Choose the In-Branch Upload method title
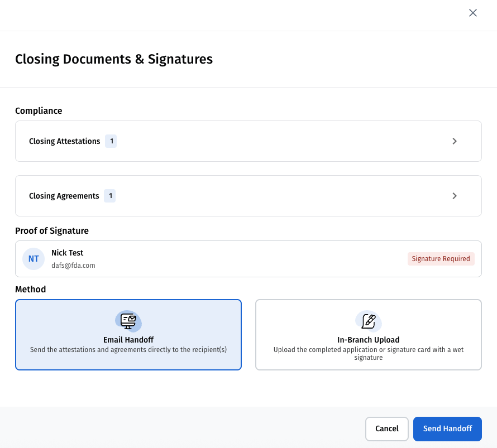The width and height of the screenshot is (497, 448). (x=369, y=340)
